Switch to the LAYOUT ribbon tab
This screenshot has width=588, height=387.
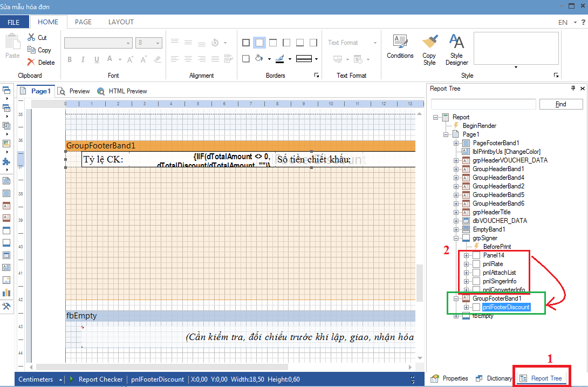point(121,22)
